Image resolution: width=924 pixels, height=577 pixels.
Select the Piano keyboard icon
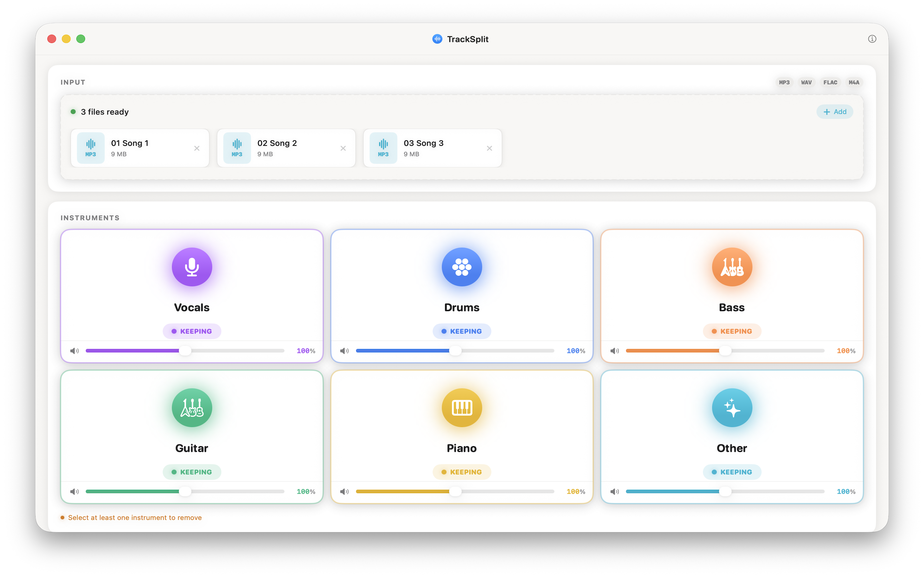(x=462, y=407)
